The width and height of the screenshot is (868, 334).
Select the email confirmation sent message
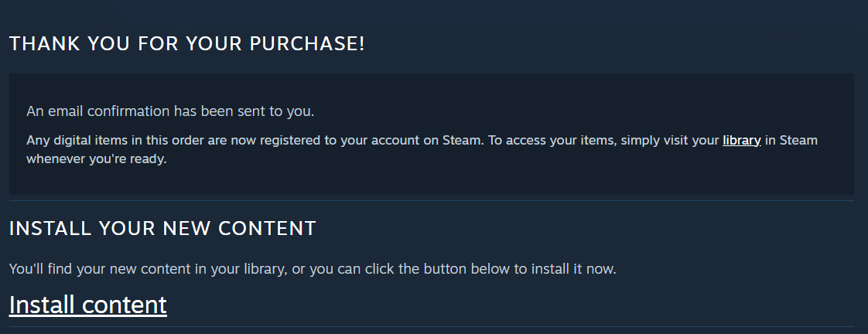click(170, 111)
